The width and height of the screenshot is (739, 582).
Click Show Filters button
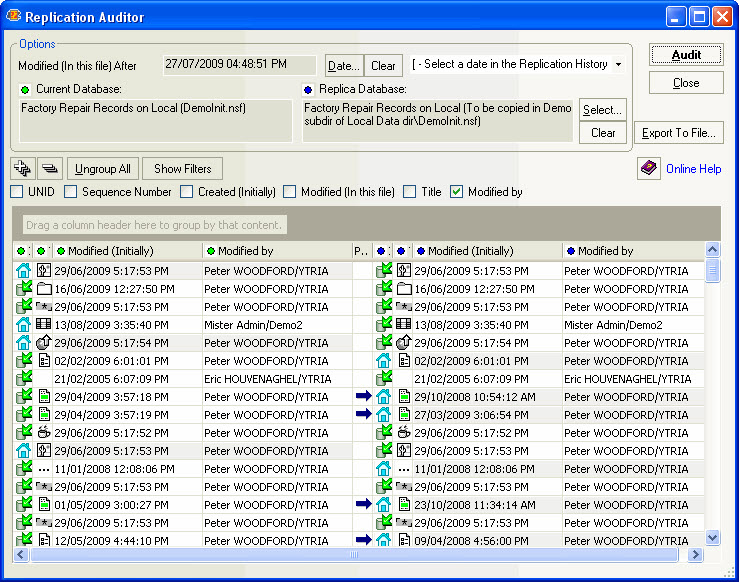tap(182, 169)
